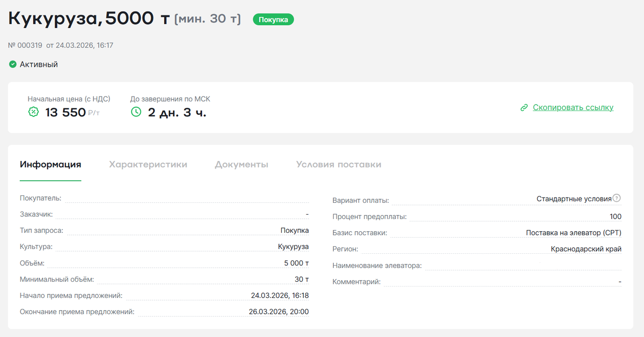
Task: Switch to the «Характеристики» tab
Action: [149, 165]
